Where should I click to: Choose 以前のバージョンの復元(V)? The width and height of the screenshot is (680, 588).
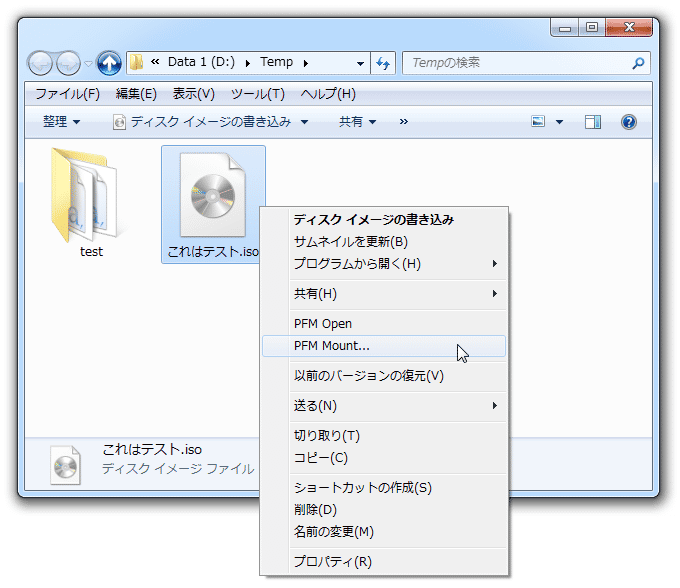click(x=384, y=376)
